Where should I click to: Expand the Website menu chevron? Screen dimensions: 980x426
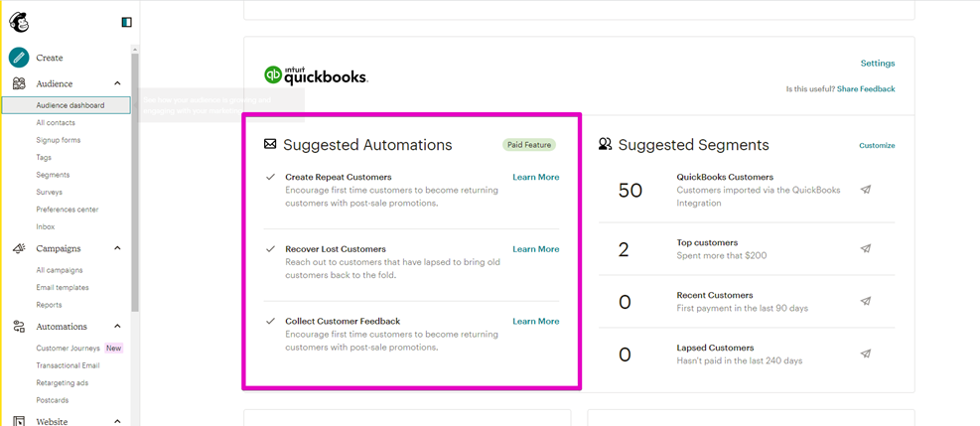117,421
